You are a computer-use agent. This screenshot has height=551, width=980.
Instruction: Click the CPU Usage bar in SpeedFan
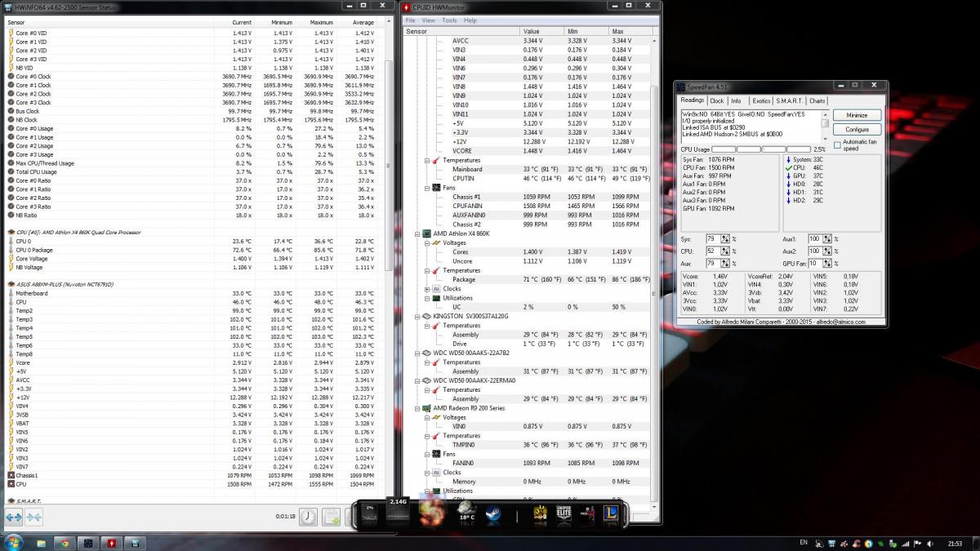pyautogui.click(x=761, y=149)
